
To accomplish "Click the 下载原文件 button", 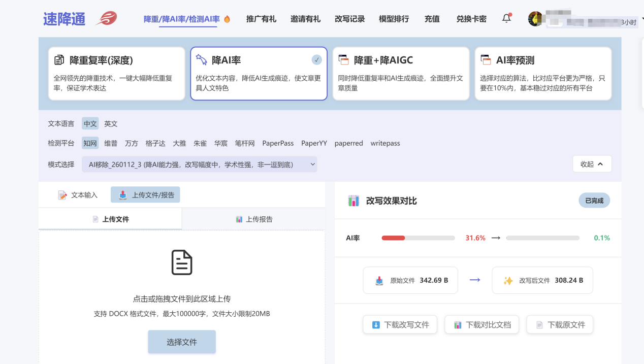I will click(560, 325).
